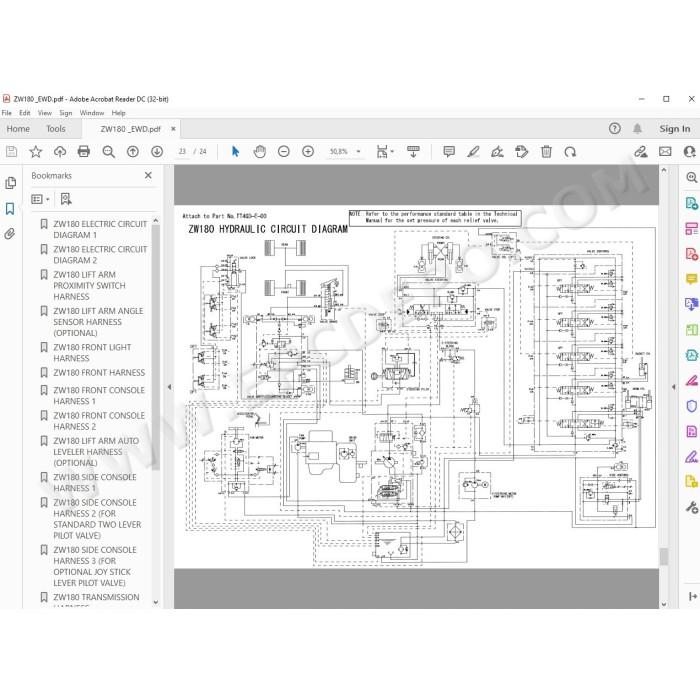The image size is (700, 700).
Task: Open the zoom percentage dropdown
Action: [358, 152]
